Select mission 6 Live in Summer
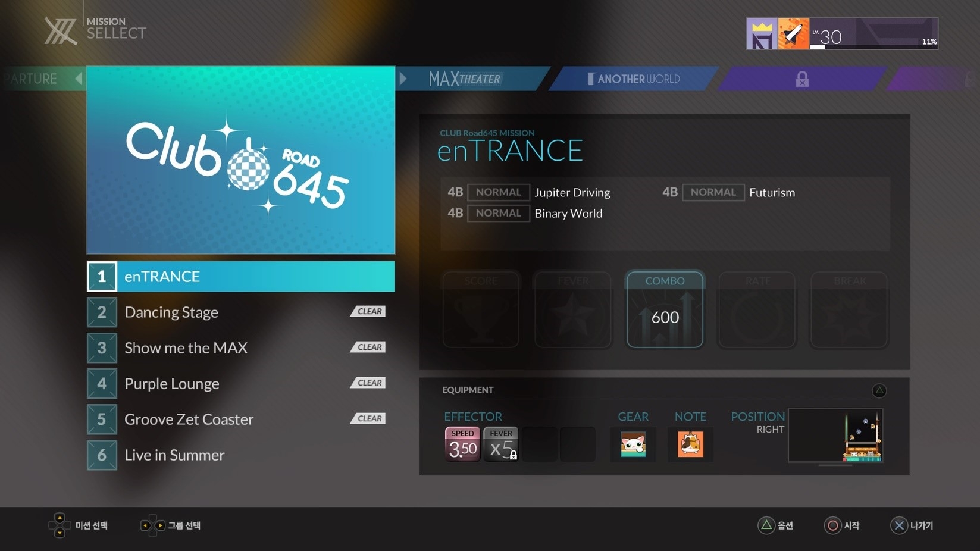The height and width of the screenshot is (551, 980). pos(241,455)
